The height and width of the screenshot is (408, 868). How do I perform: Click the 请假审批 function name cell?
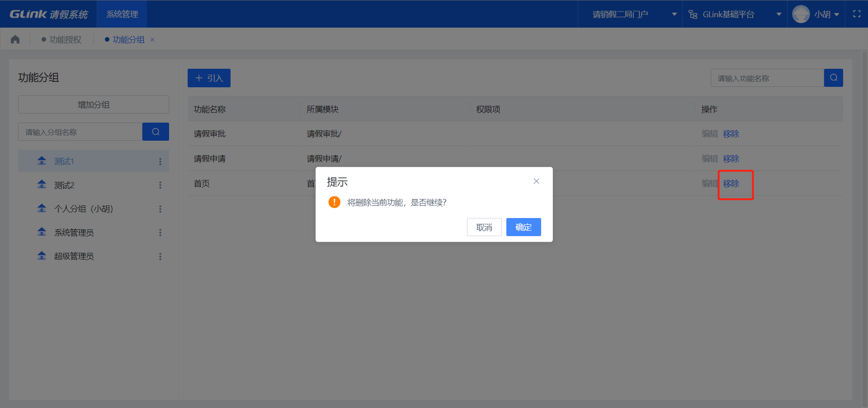click(x=210, y=134)
